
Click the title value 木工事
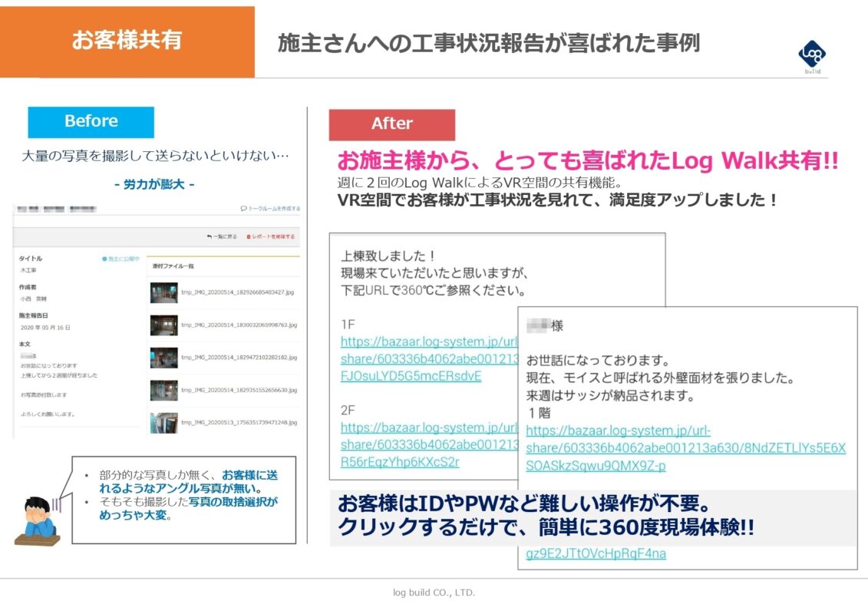point(28,270)
